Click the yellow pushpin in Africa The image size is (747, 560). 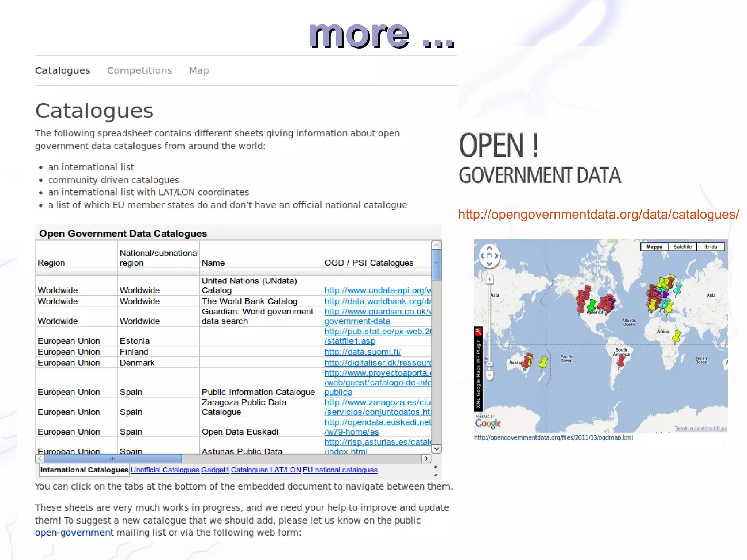pyautogui.click(x=677, y=336)
